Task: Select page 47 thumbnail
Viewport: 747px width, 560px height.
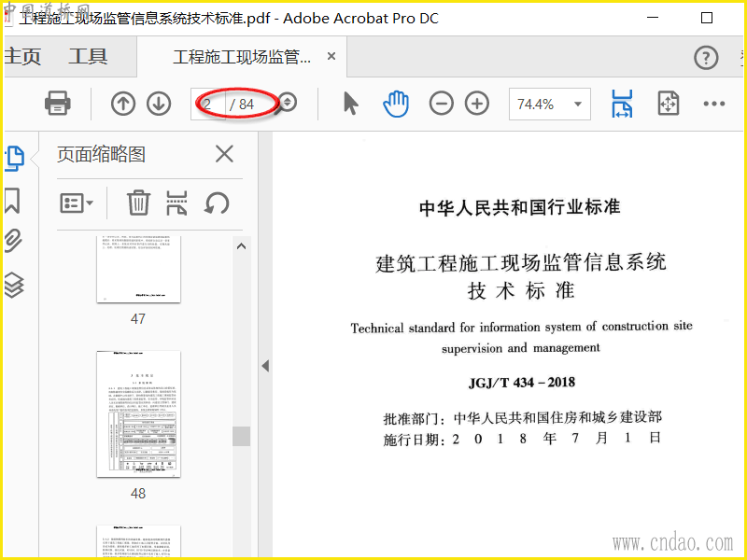Action: coord(138,269)
